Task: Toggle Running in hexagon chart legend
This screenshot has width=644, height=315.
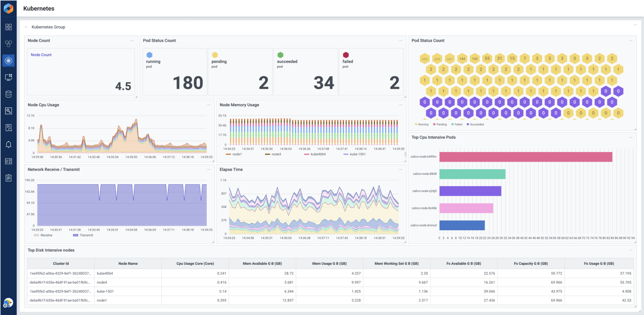Action: tap(422, 124)
